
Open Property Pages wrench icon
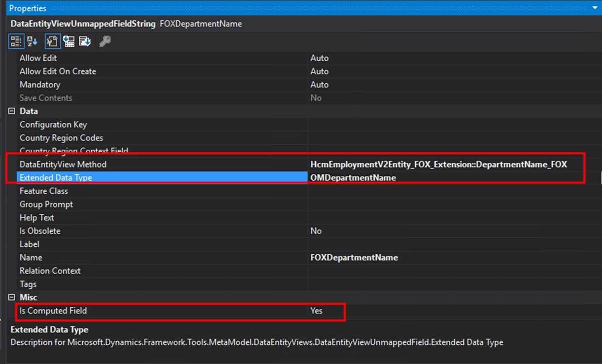[x=105, y=42]
